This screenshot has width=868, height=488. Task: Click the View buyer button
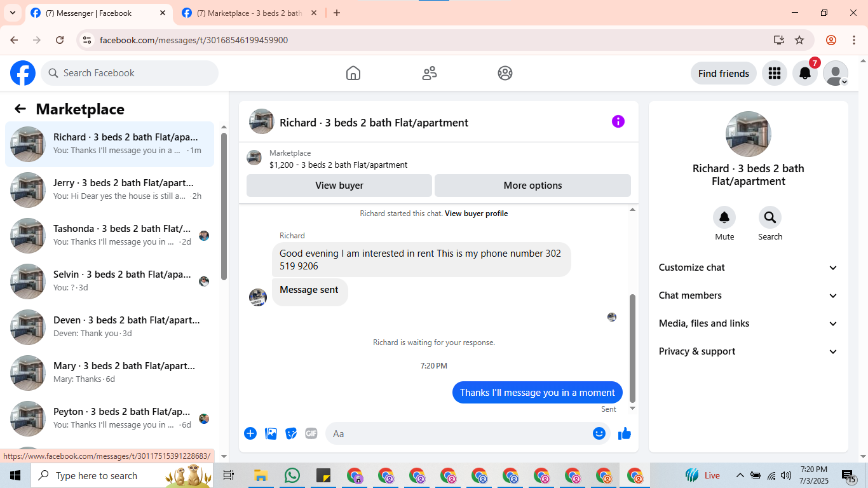click(x=339, y=186)
